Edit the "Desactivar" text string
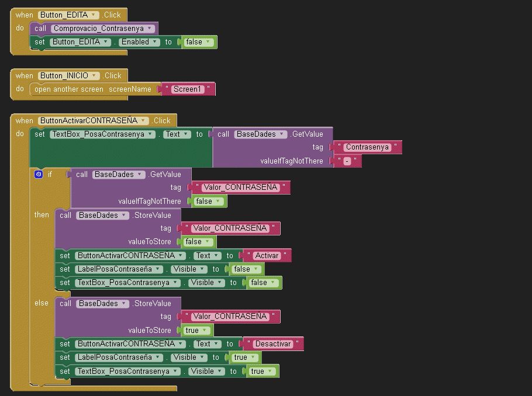The image size is (532, 396). click(x=273, y=344)
